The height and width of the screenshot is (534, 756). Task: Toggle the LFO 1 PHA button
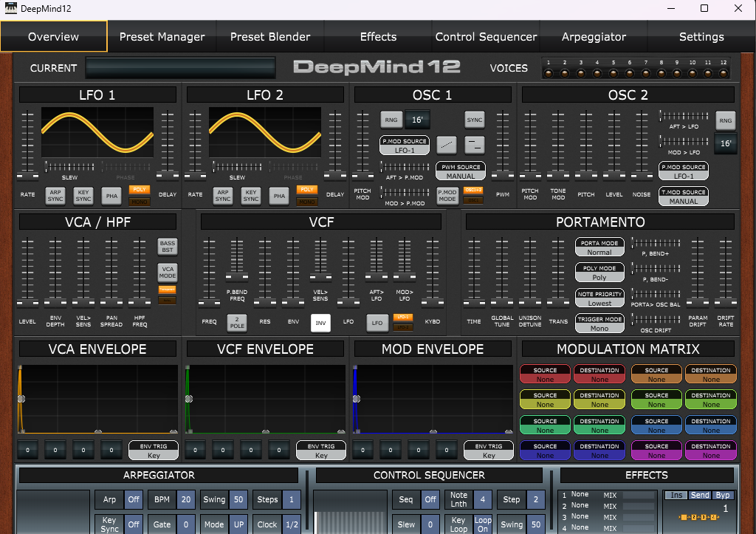111,196
